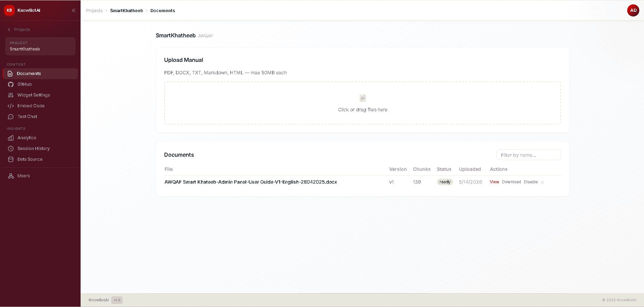Image resolution: width=644 pixels, height=307 pixels.
Task: Click the Chunks column header
Action: click(422, 169)
